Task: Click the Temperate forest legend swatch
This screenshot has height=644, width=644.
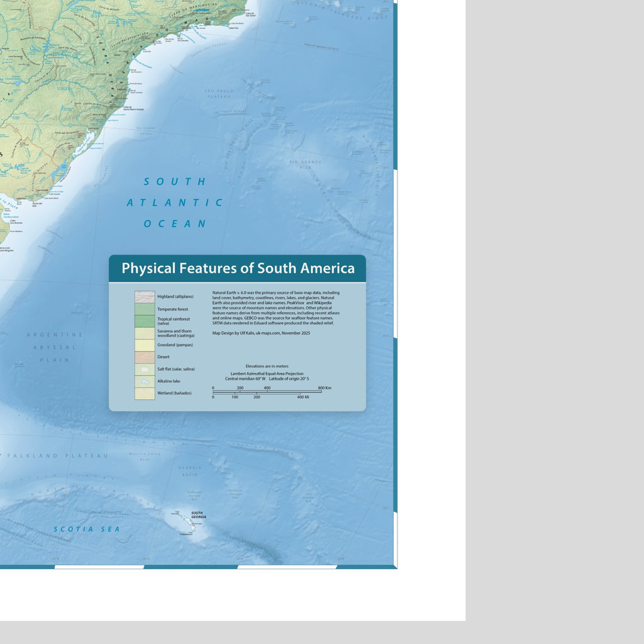Action: tap(145, 309)
